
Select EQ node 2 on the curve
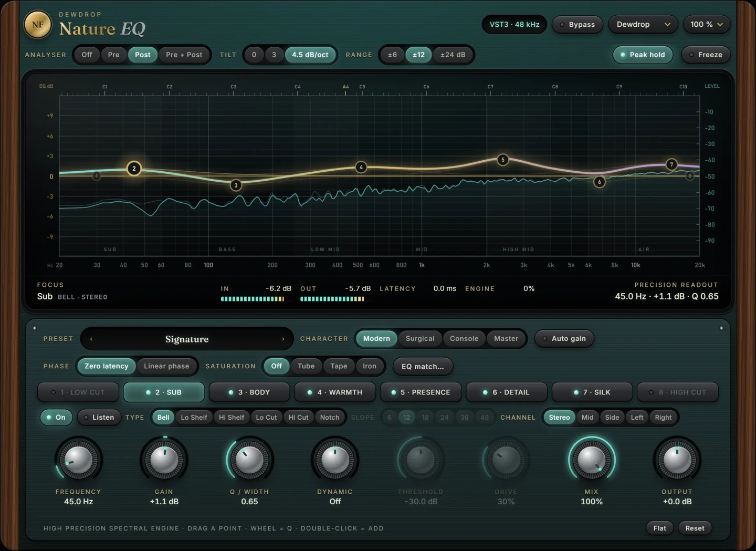pyautogui.click(x=134, y=169)
